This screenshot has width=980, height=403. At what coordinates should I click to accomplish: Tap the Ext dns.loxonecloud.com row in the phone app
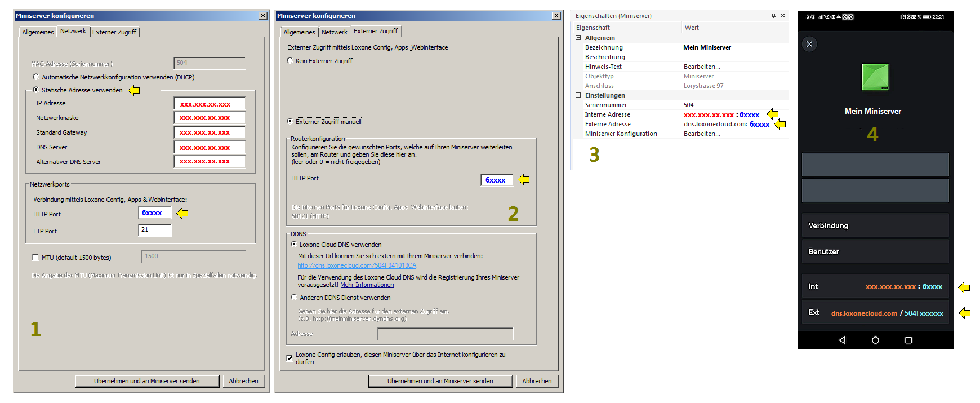pyautogui.click(x=875, y=312)
